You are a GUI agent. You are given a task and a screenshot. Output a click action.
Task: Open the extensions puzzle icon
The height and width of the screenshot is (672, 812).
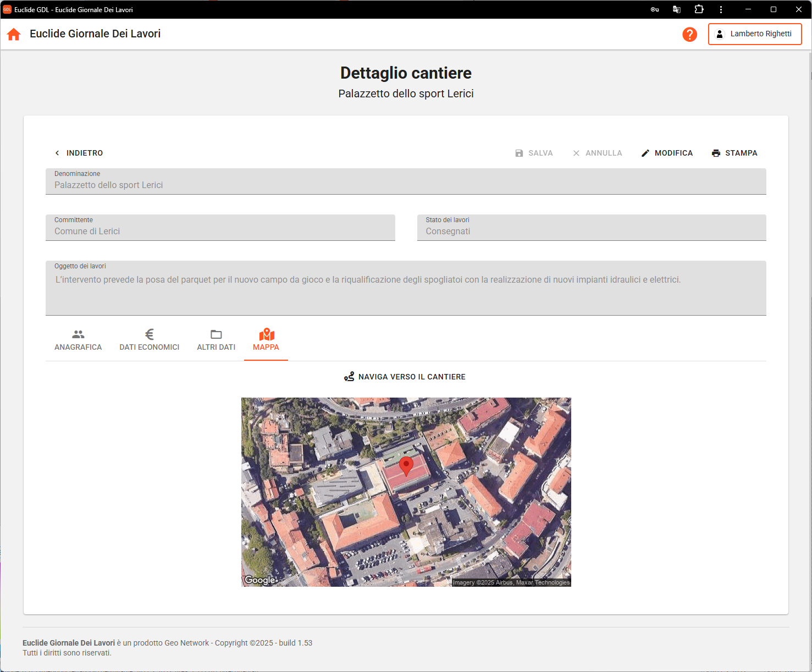(x=699, y=9)
